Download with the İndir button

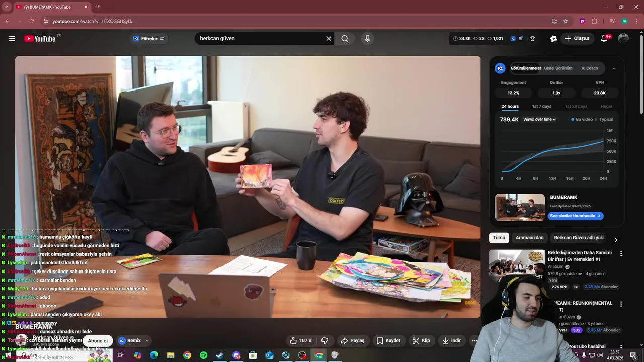pos(451,341)
